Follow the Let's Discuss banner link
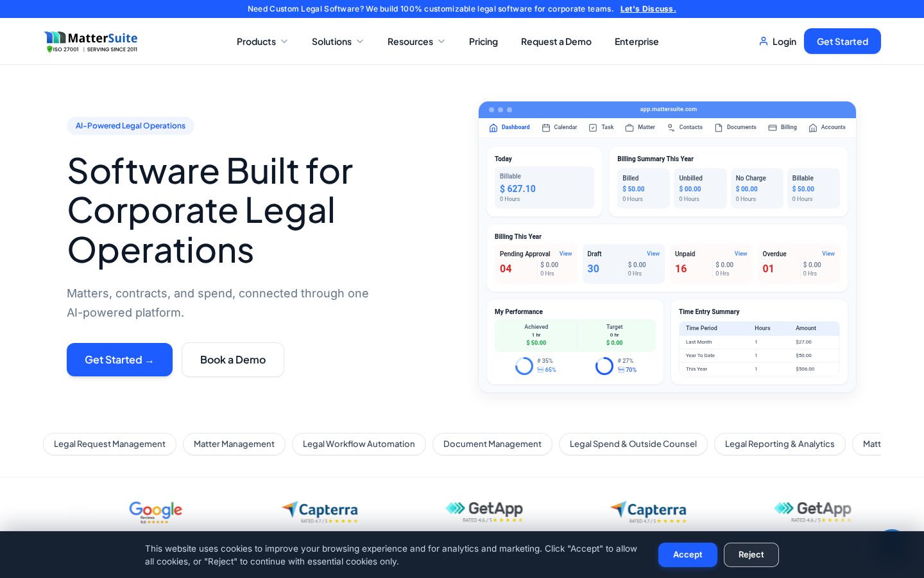The image size is (924, 578). [x=648, y=9]
